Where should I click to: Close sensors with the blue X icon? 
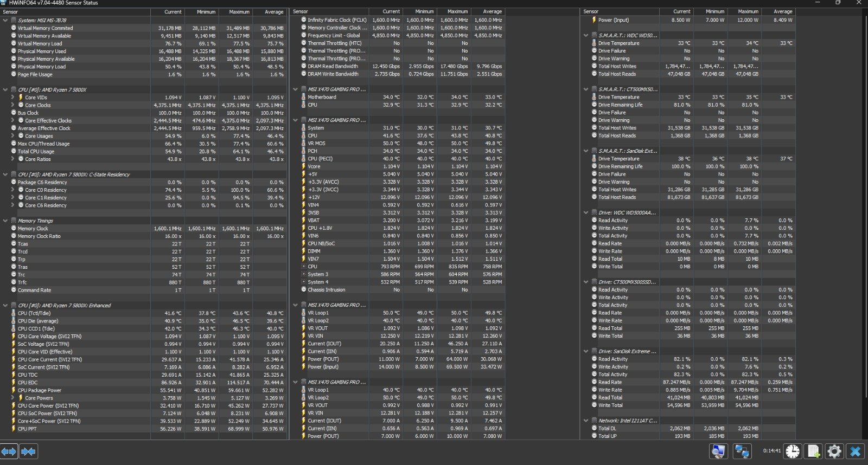tap(856, 451)
